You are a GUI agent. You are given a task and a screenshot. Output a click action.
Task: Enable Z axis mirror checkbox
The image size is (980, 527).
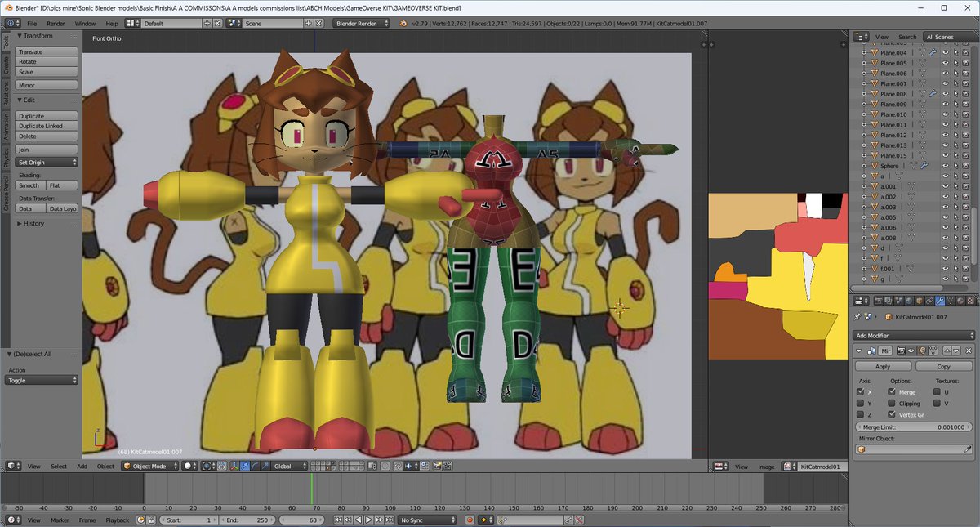pos(860,414)
